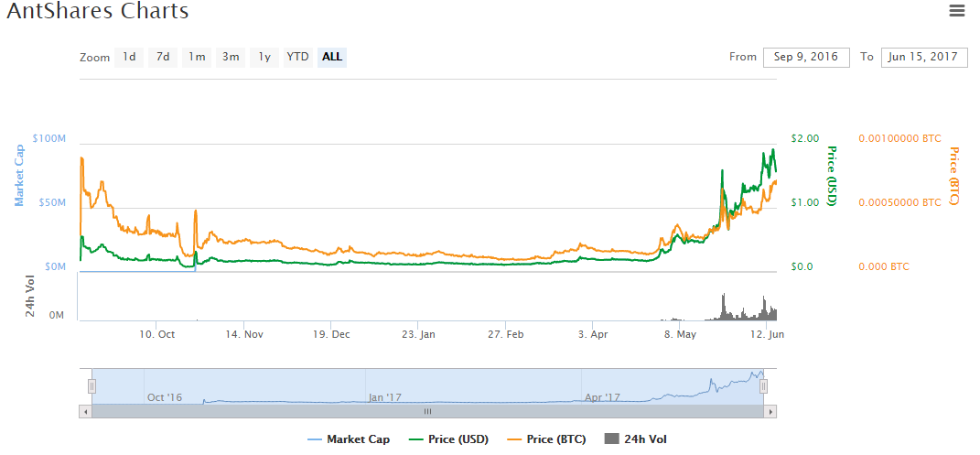This screenshot has width=980, height=455.
Task: Click the 12. Jun date label
Action: coord(766,334)
